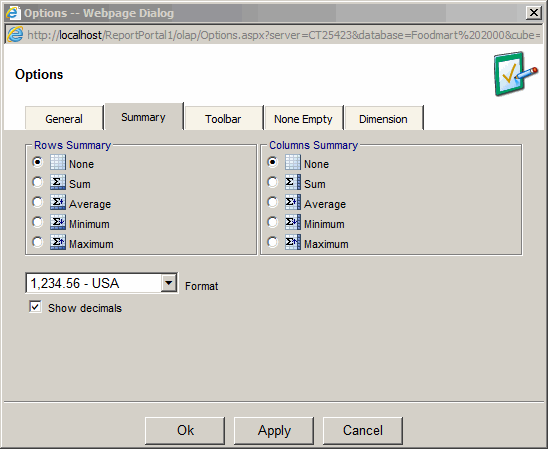The height and width of the screenshot is (449, 548).
Task: Click the Cancel button
Action: tap(363, 430)
